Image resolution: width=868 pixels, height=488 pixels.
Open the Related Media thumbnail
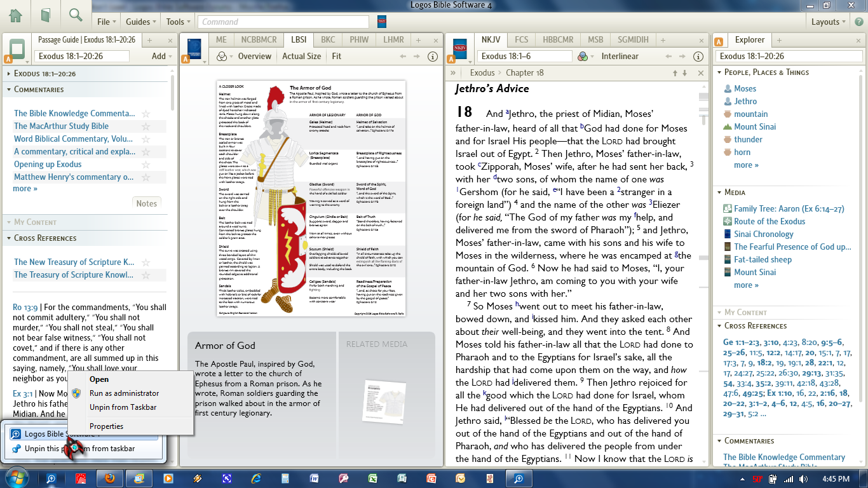pyautogui.click(x=384, y=401)
